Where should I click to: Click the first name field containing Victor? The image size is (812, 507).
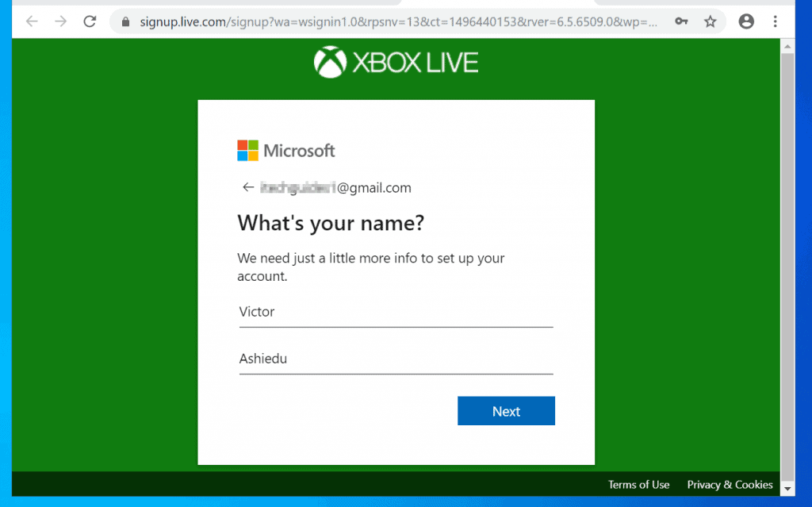click(x=396, y=312)
